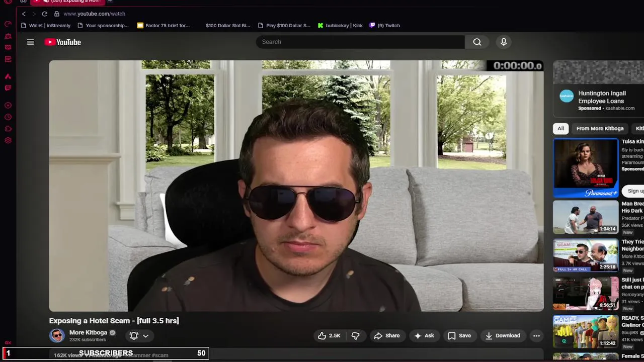
Task: Toggle the subscription notification bell
Action: [x=134, y=336]
